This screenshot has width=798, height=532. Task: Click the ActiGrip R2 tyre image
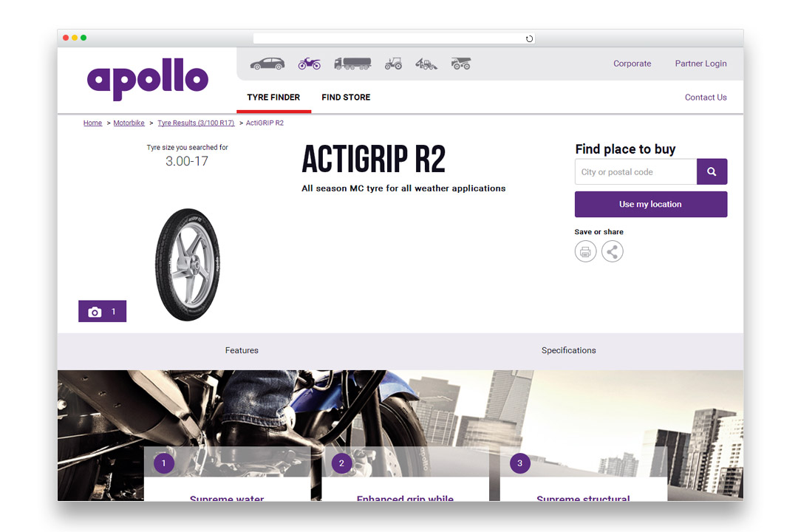pos(188,265)
